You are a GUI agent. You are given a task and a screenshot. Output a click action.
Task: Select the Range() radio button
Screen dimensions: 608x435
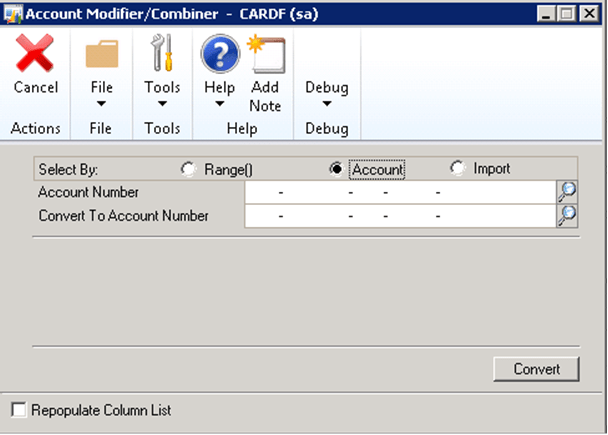188,169
